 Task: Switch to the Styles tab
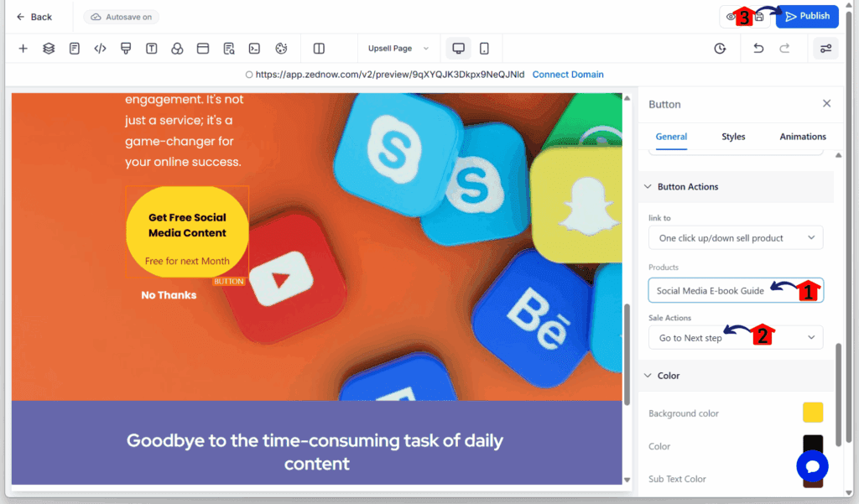[x=733, y=137]
